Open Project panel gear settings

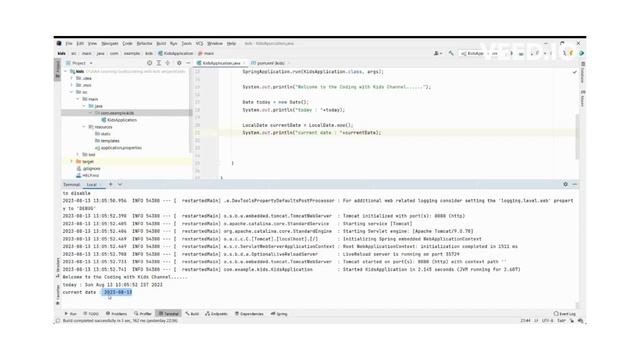pyautogui.click(x=179, y=63)
